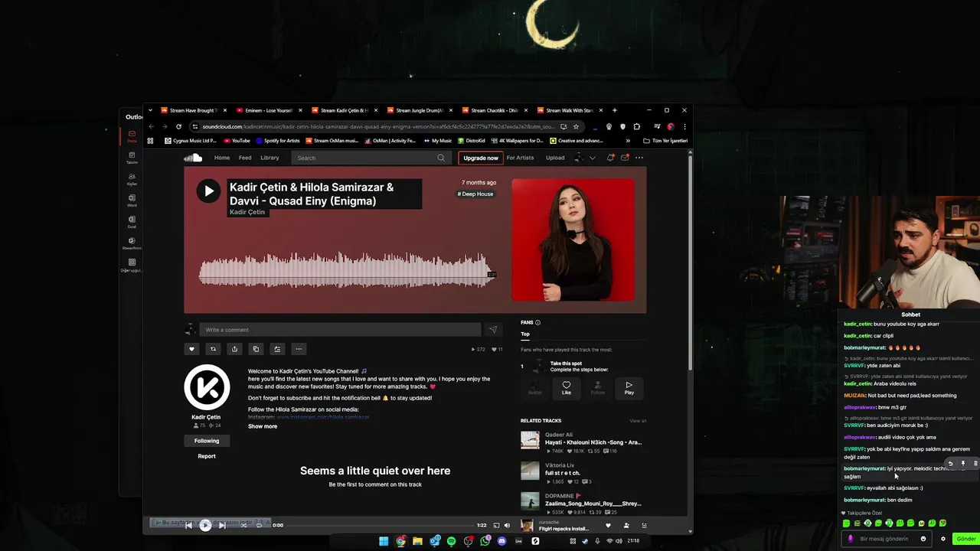Click the Upgrade now button
Screen dimensions: 980x551
(x=481, y=158)
